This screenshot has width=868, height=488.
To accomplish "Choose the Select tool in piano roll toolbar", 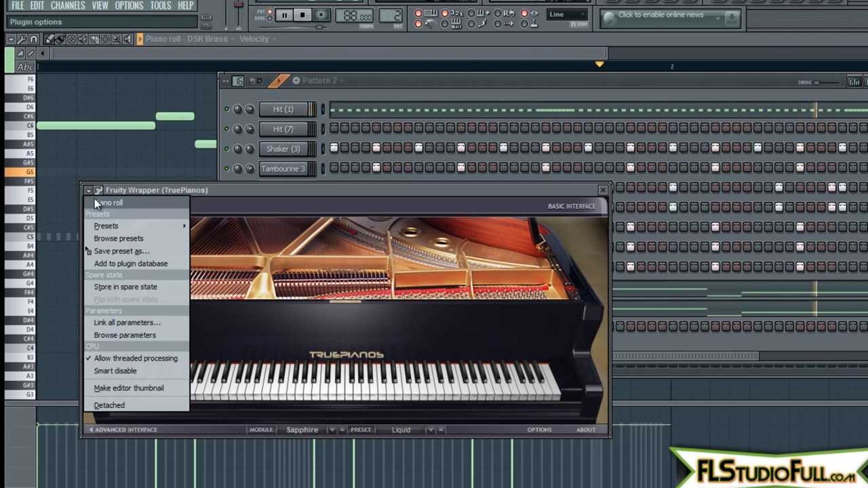I will 105,39.
